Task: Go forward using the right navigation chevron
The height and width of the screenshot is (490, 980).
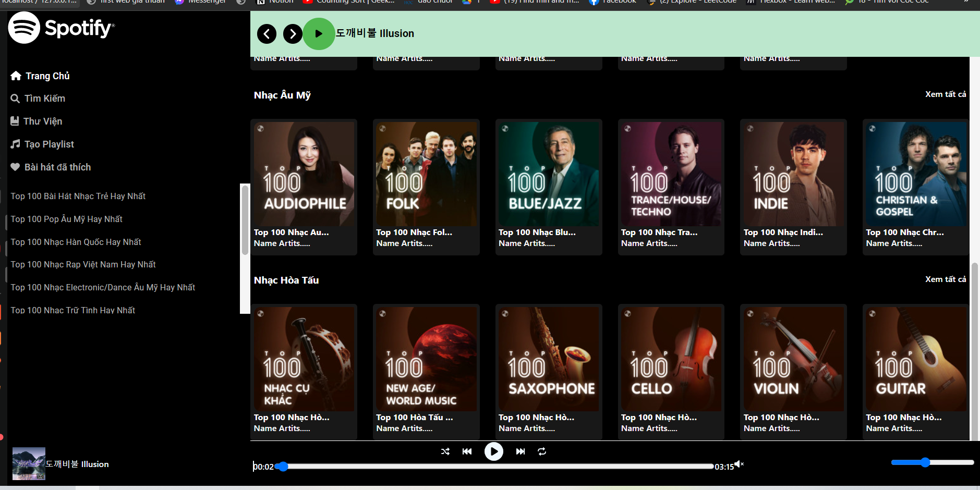Action: coord(292,33)
